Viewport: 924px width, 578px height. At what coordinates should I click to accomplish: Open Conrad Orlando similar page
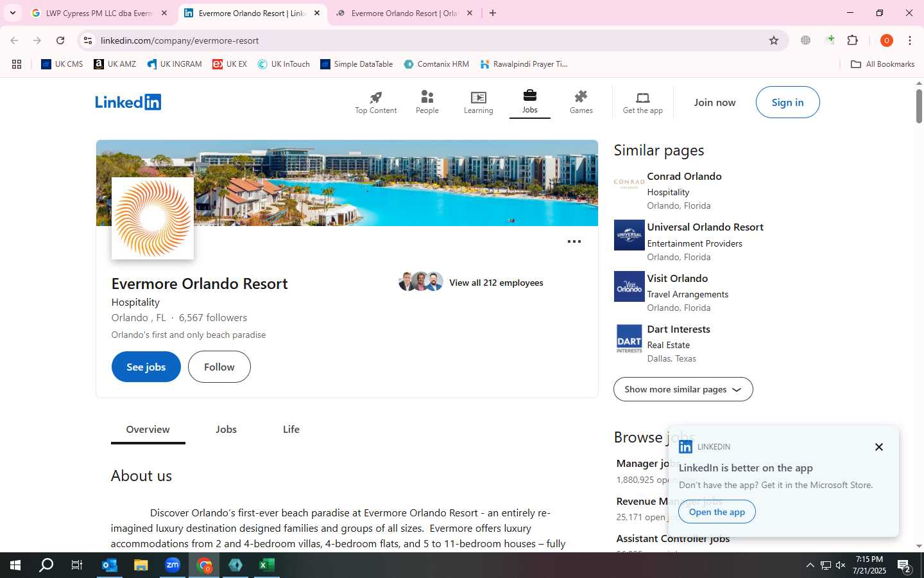pos(685,176)
